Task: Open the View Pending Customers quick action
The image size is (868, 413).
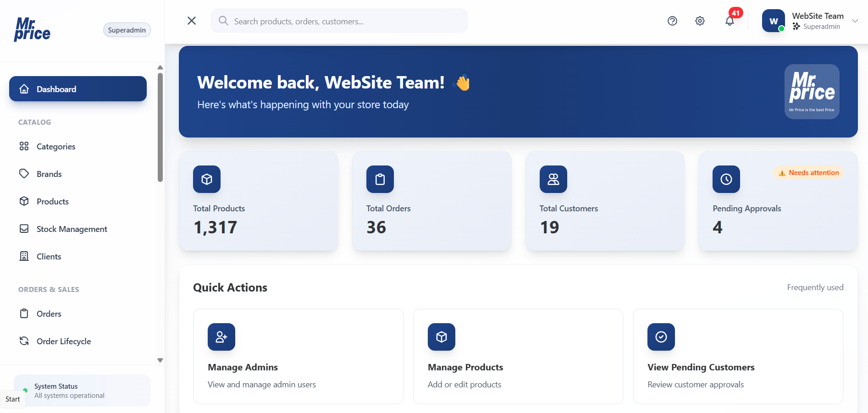Action: (x=738, y=357)
